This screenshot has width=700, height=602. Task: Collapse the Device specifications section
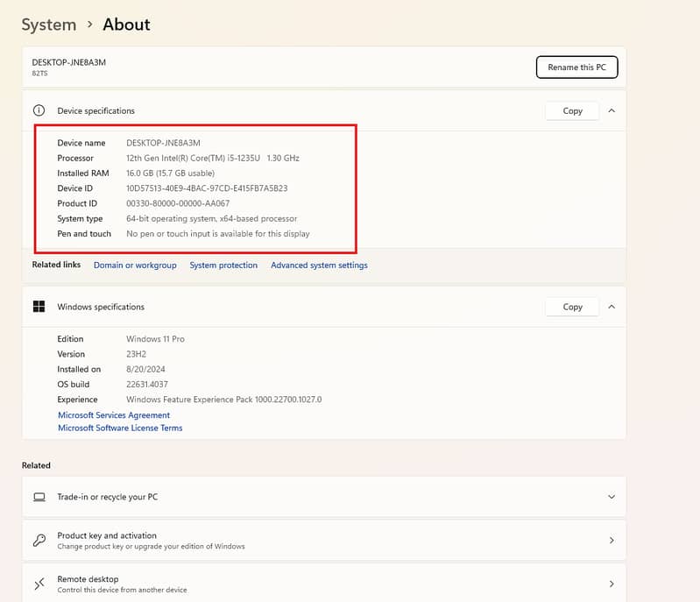[611, 111]
